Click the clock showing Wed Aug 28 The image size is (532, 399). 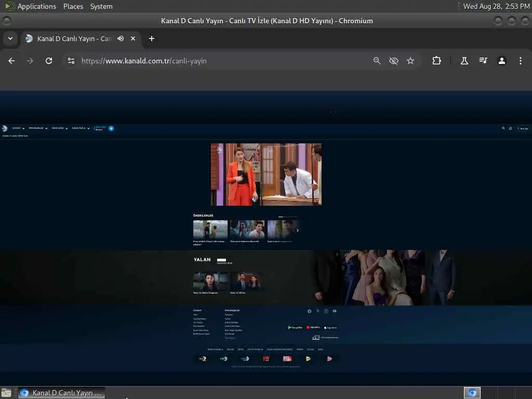[x=496, y=6]
